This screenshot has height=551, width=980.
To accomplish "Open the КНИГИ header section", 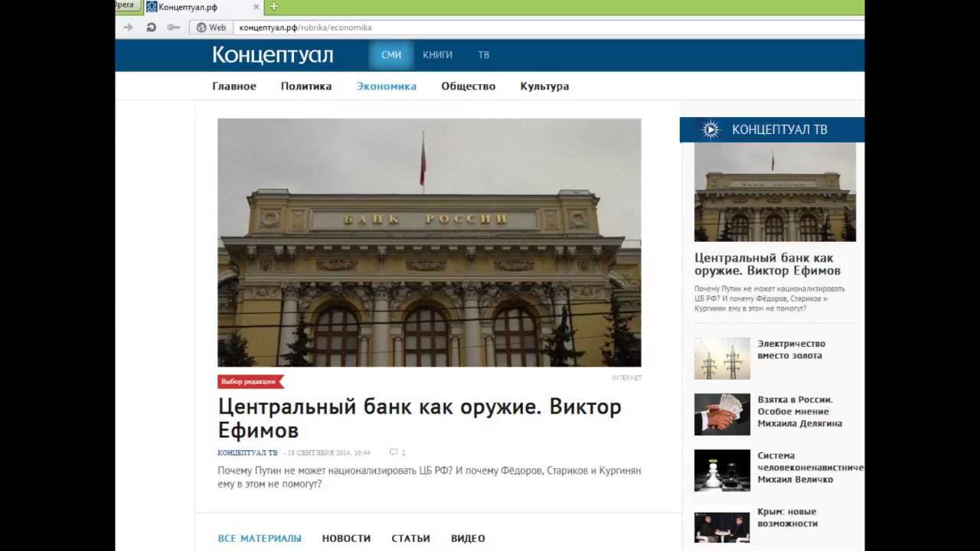I will point(437,55).
